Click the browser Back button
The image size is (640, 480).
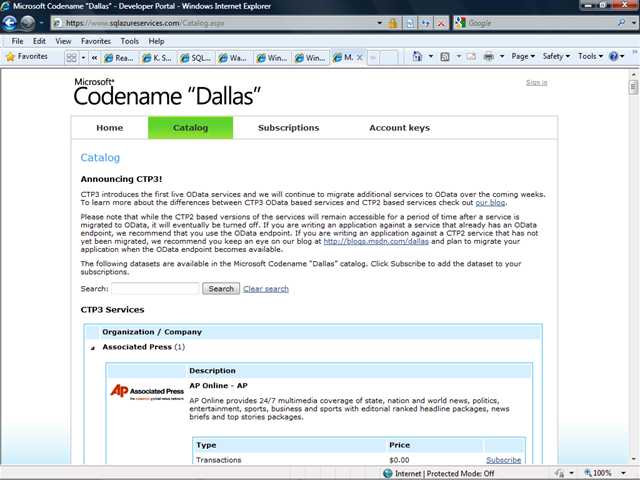click(x=10, y=23)
